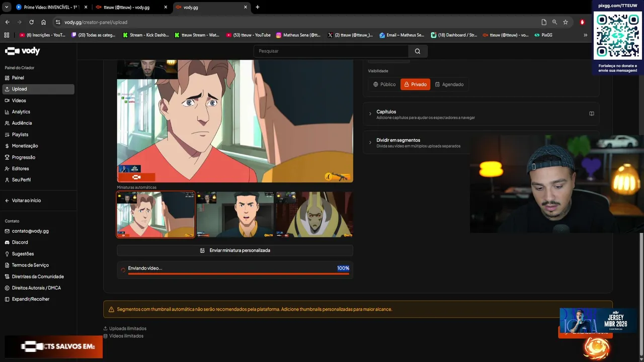The width and height of the screenshot is (644, 362).
Task: Open (53) tteuw - YouTube bookmark
Action: pyautogui.click(x=249, y=35)
